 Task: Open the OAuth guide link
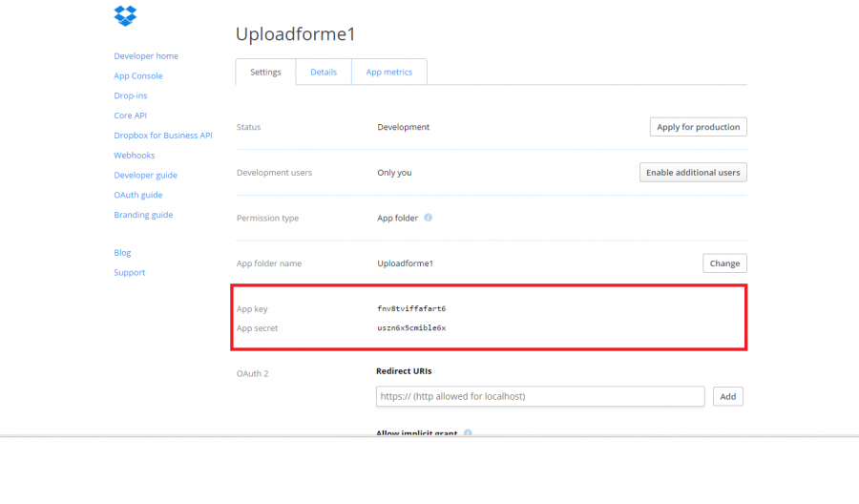138,195
